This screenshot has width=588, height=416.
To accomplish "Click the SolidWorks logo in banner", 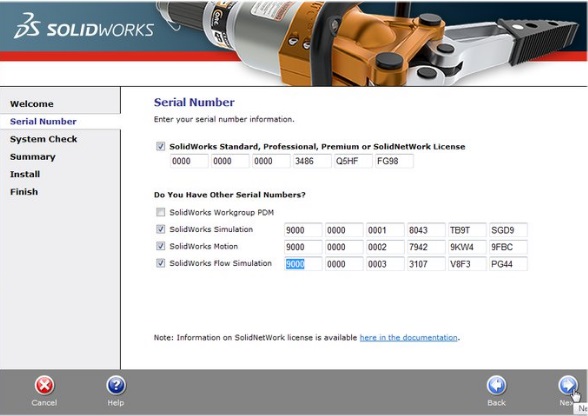I will tap(84, 26).
